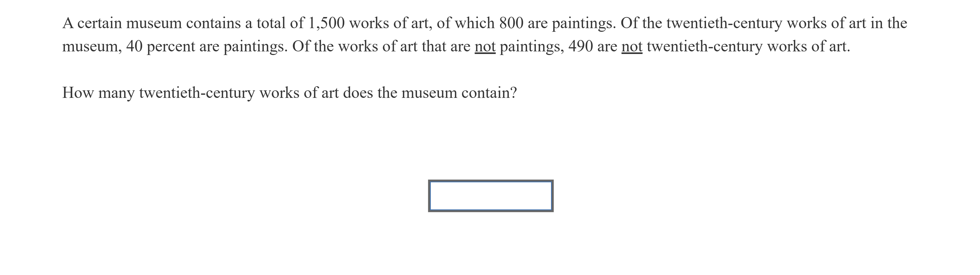Click 'many' in the question sentence

pyautogui.click(x=116, y=93)
